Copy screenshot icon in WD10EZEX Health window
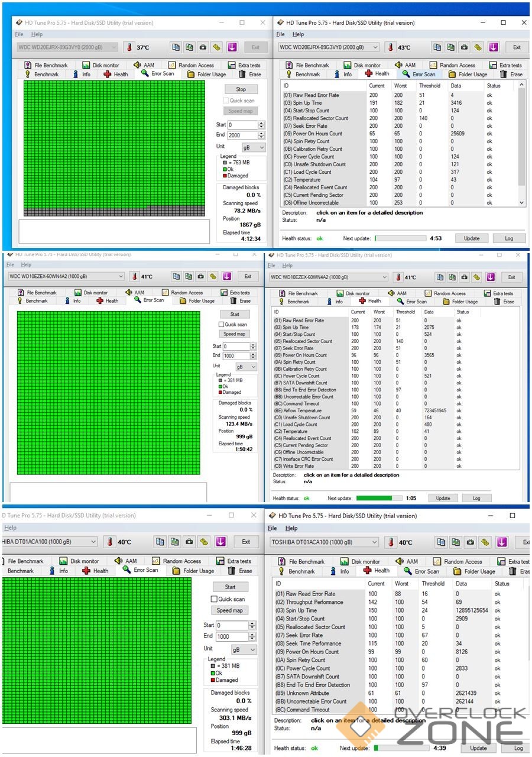The width and height of the screenshot is (532, 757). (452, 277)
